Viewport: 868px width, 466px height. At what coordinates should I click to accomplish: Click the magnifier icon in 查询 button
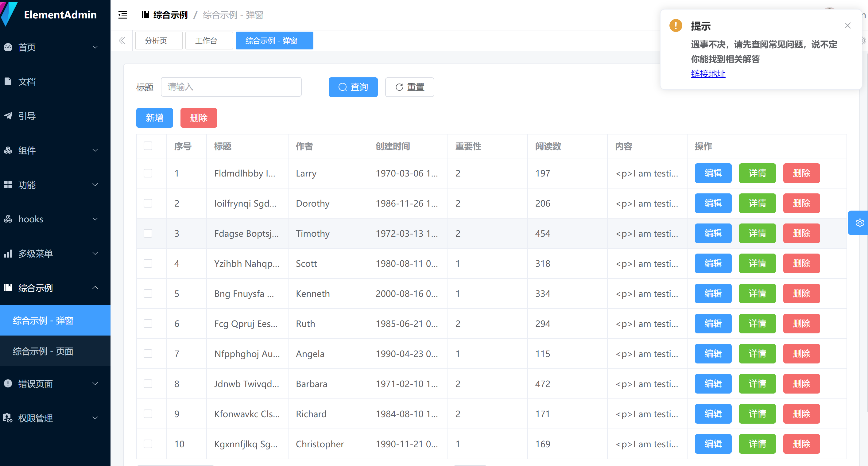pos(343,87)
